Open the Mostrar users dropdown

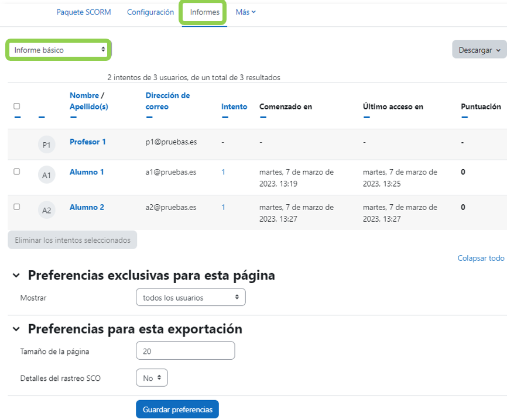190,297
